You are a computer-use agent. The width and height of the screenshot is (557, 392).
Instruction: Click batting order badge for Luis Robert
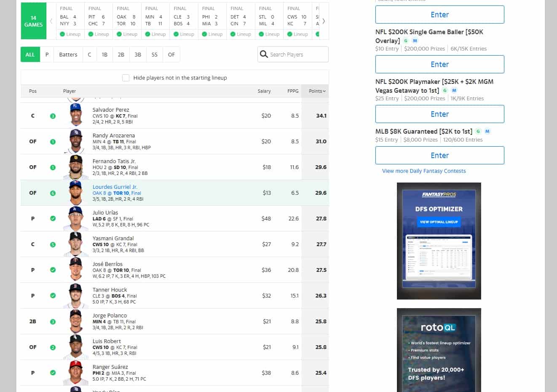pos(53,347)
